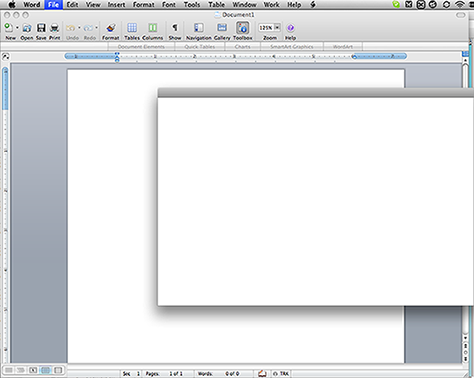Click the script menu icon after Help

(313, 5)
